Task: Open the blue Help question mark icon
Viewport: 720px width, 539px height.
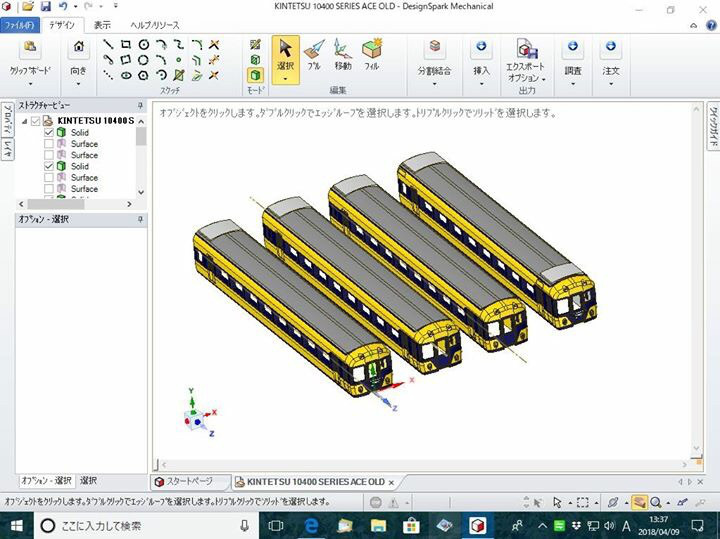Action: [711, 25]
